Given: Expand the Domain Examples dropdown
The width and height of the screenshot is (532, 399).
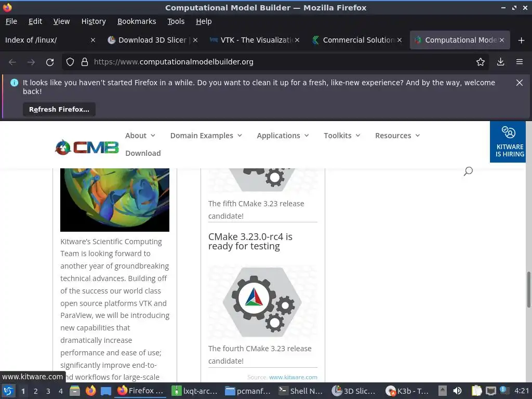Looking at the screenshot, I should (206, 136).
